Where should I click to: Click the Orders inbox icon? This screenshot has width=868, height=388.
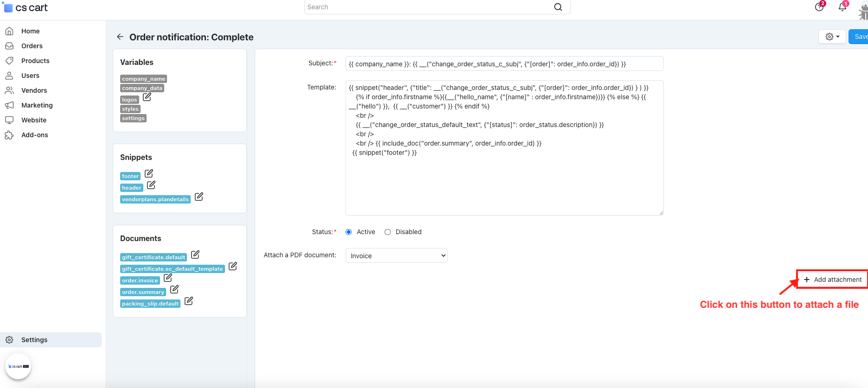pyautogui.click(x=9, y=46)
